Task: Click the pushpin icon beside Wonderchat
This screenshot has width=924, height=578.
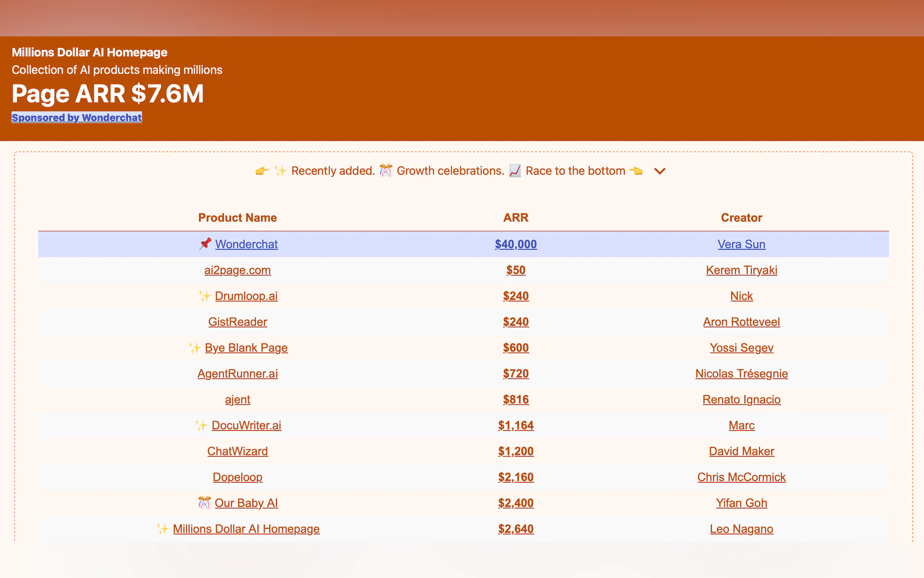Action: [205, 244]
